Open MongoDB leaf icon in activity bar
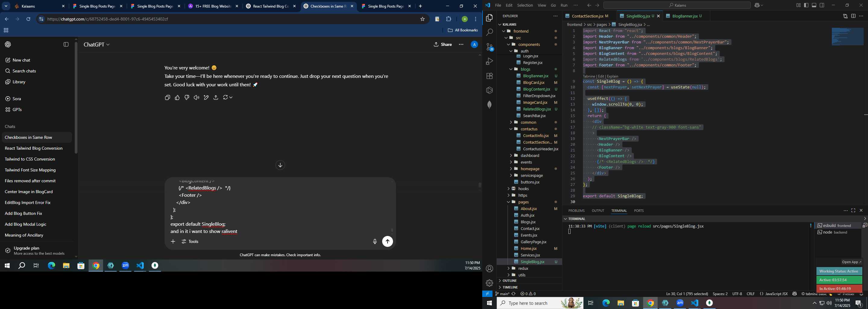868x309 pixels. (x=489, y=105)
